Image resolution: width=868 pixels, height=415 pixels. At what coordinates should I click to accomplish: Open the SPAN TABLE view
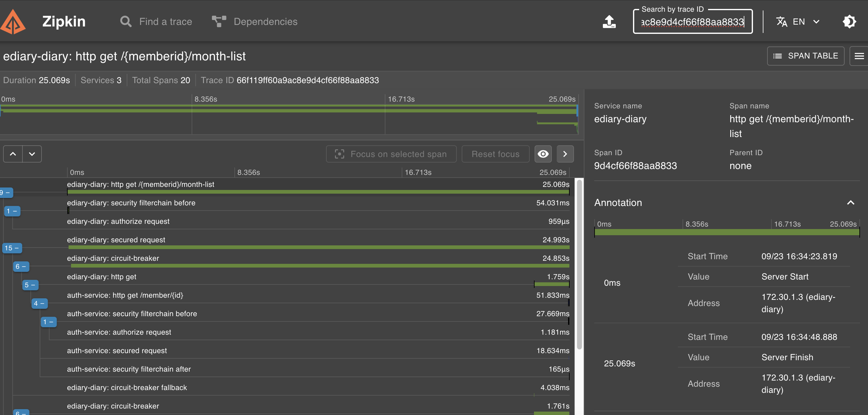coord(805,56)
